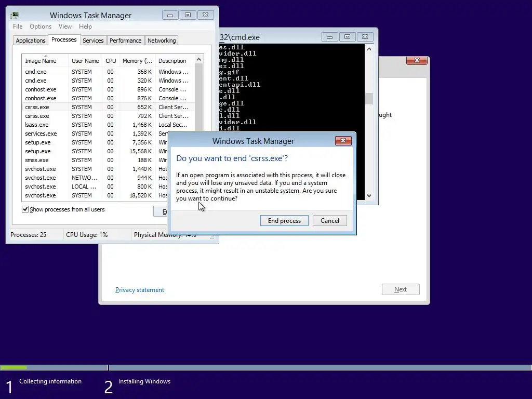Click the cmd.exe window scroll-up arrow
The height and width of the screenshot is (399, 532).
point(369,49)
